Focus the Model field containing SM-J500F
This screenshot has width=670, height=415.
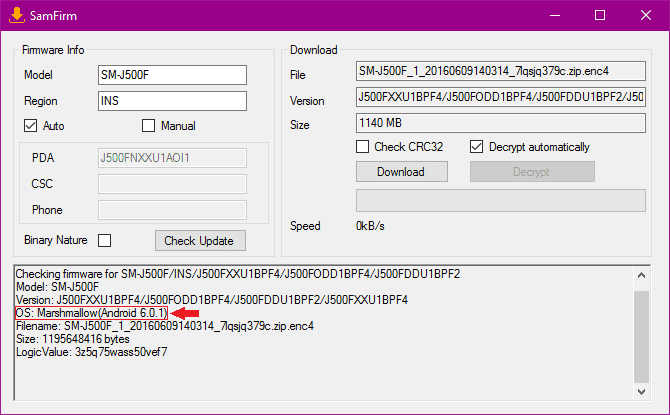(172, 75)
